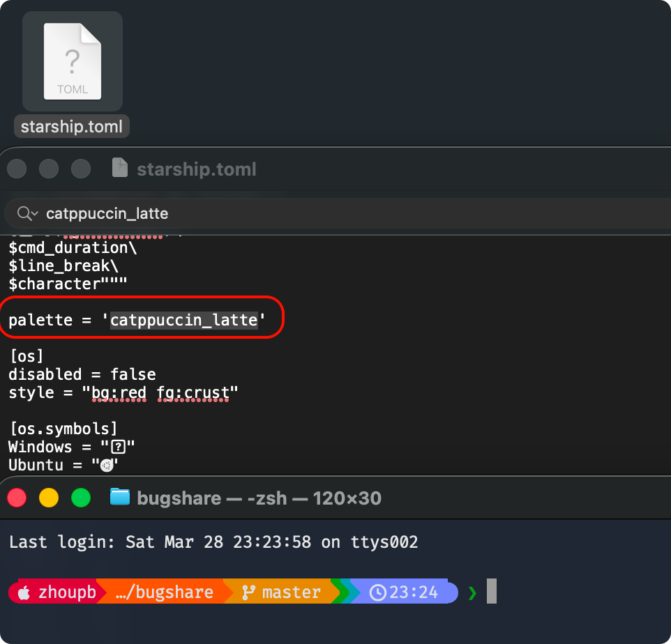Click the bugshare Terminal window title

259,498
